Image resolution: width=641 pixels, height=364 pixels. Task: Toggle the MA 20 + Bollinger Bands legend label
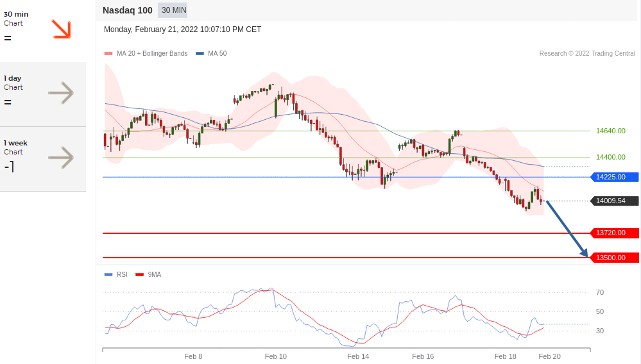click(152, 53)
